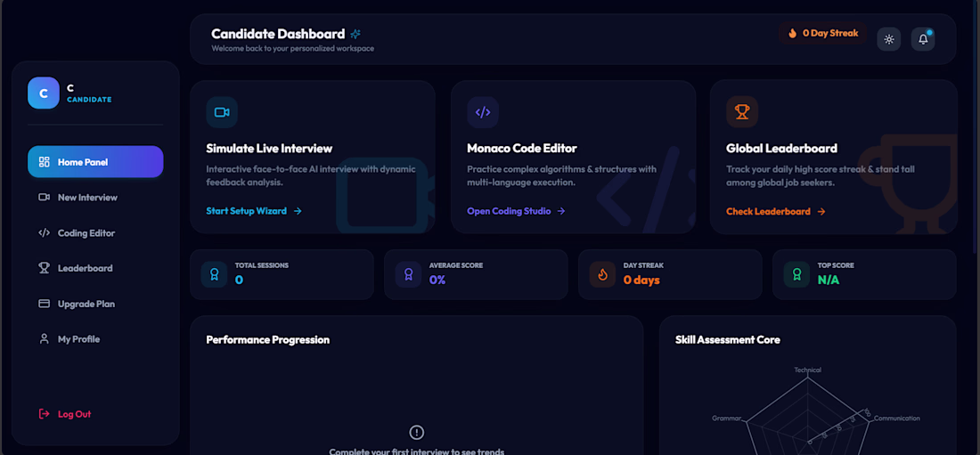Click the Total Sessions ribbon icon
Screen dimensions: 980x455
click(x=215, y=274)
